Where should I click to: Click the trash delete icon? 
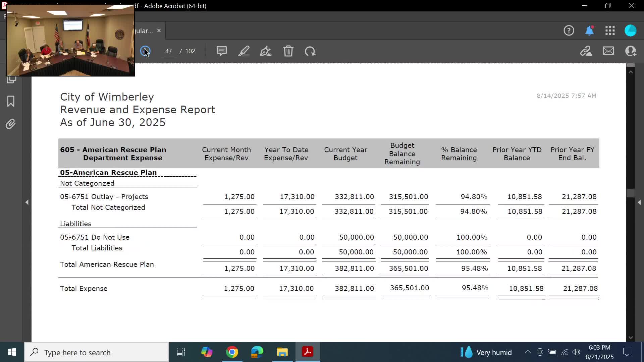pos(288,51)
